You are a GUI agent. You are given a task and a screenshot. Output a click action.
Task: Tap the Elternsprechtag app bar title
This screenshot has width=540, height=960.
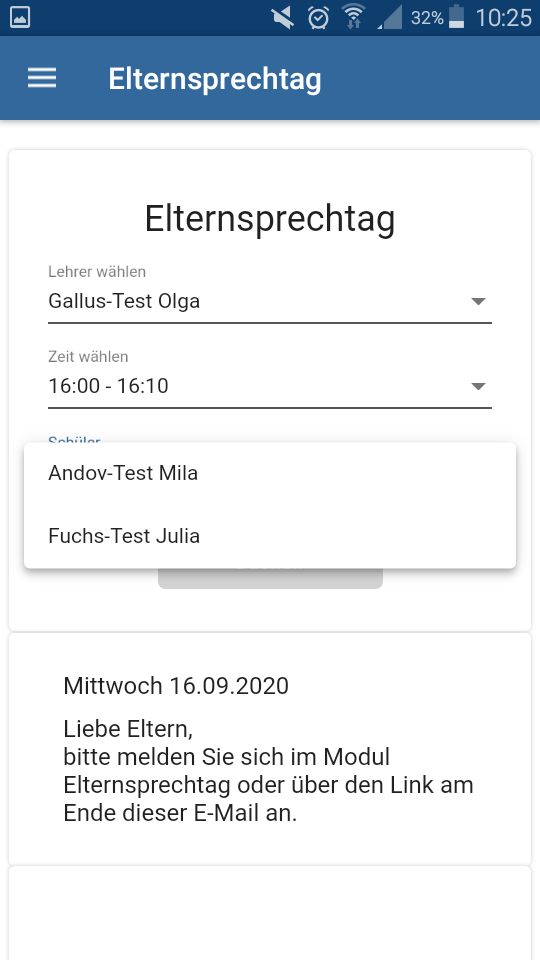[x=215, y=80]
